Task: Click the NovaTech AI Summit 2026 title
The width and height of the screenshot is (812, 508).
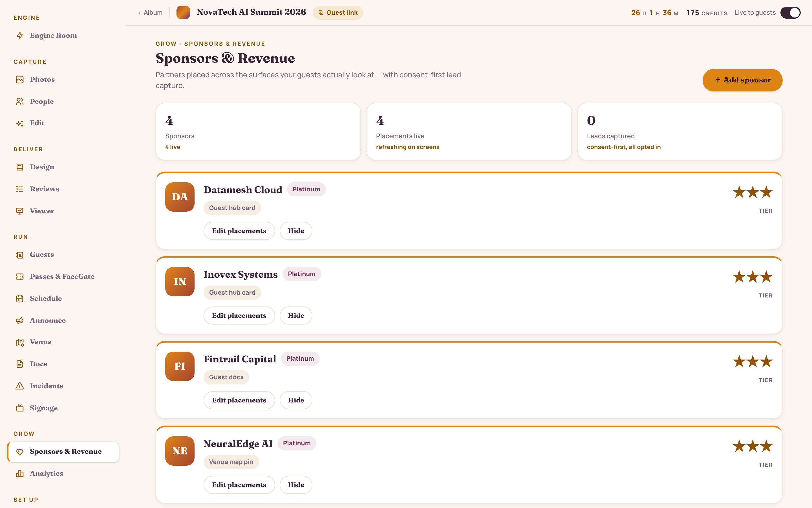Action: pos(251,12)
